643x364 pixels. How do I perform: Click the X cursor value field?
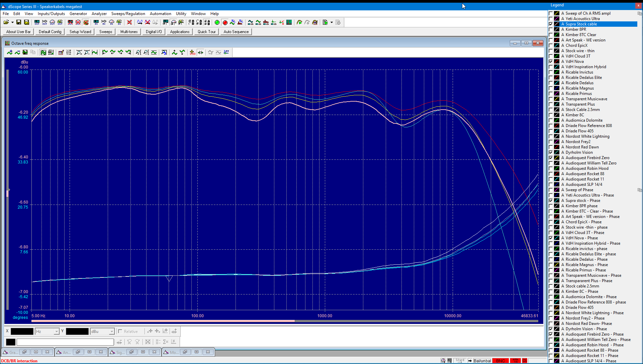pos(22,331)
